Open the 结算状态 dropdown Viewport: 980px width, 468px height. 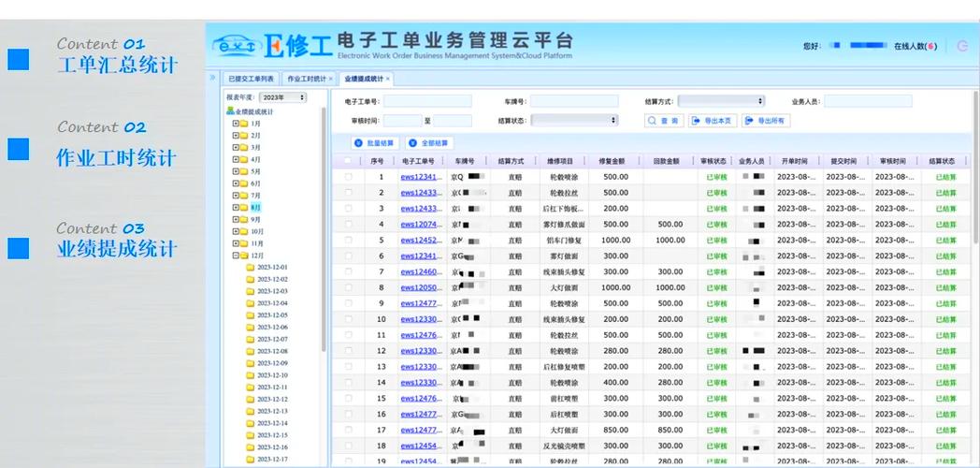pyautogui.click(x=574, y=120)
